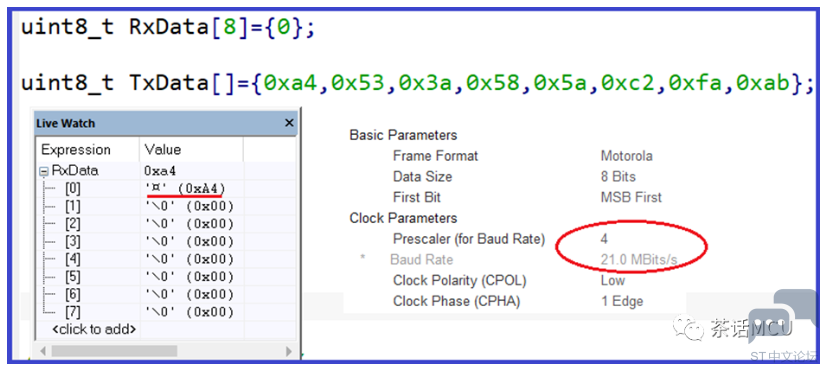Viewport: 827px width, 372px height.
Task: Click the Frame Format label
Action: pyautogui.click(x=435, y=156)
